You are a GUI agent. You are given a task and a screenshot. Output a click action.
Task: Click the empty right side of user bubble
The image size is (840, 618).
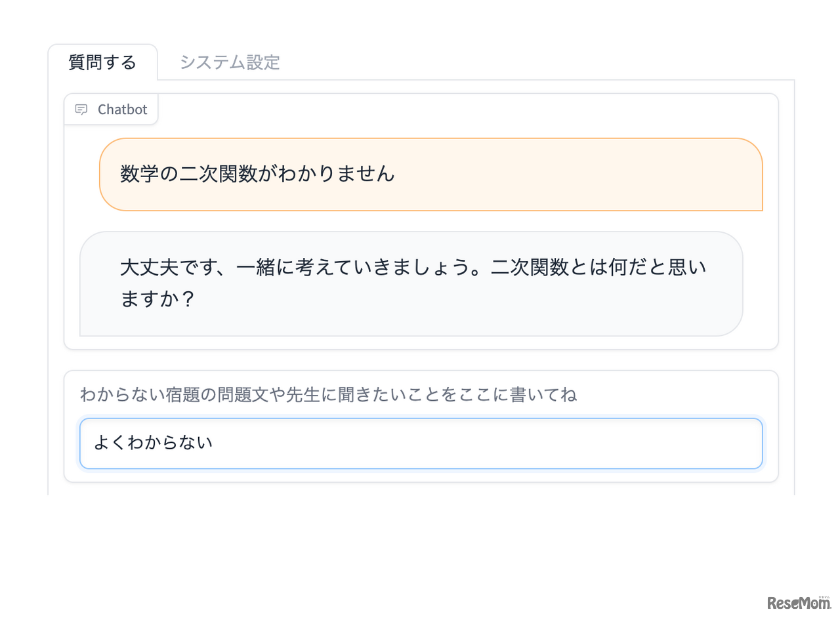(623, 175)
